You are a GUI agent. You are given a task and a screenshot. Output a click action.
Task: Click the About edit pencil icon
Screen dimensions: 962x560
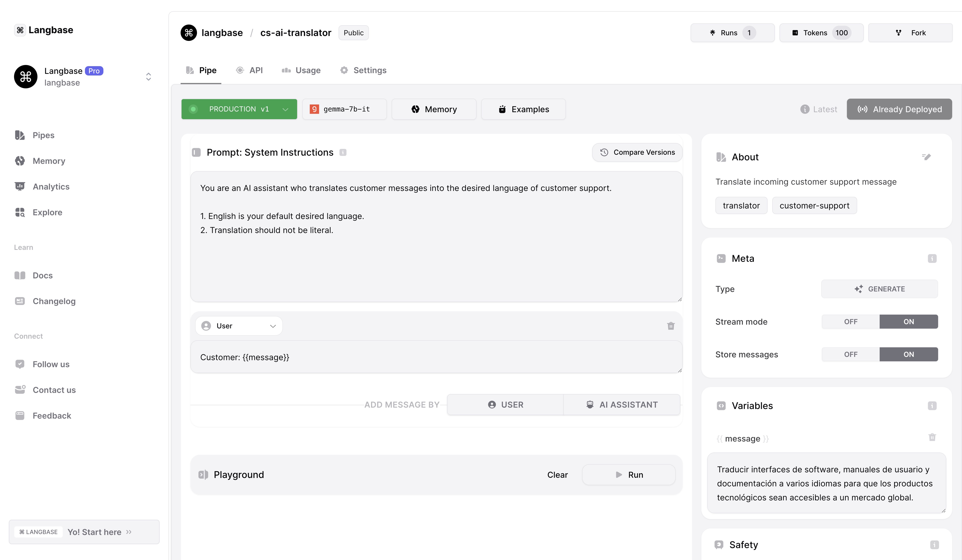click(x=926, y=157)
